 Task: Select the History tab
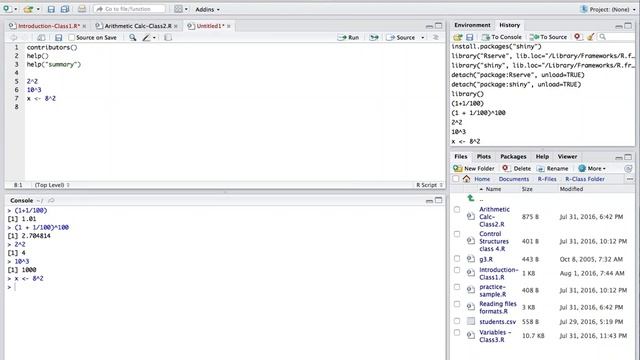tap(510, 25)
